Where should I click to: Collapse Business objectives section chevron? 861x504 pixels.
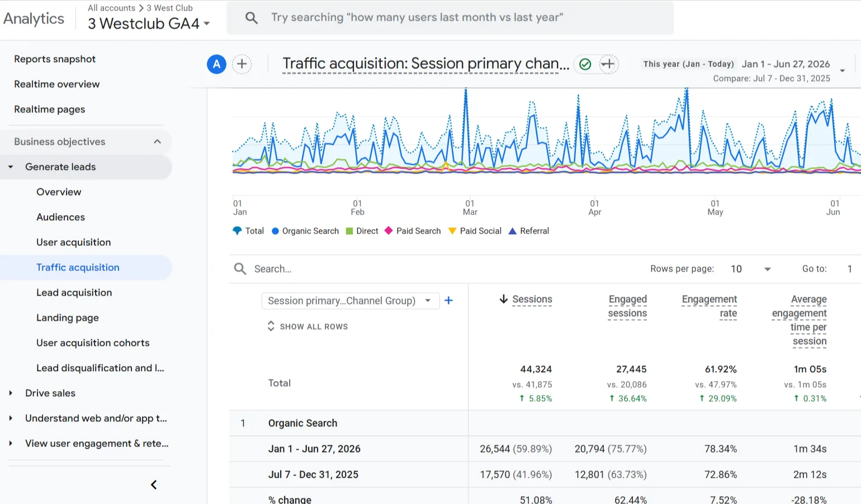point(157,141)
